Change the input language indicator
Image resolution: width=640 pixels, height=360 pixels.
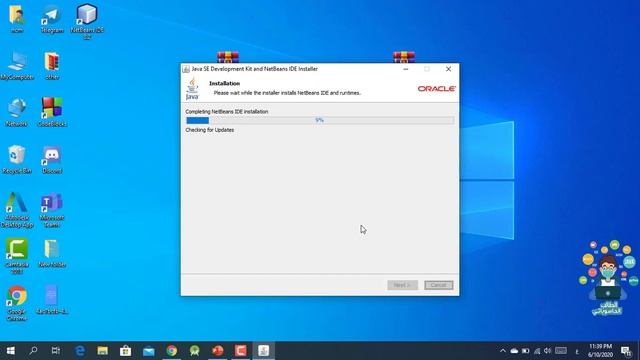coord(577,351)
